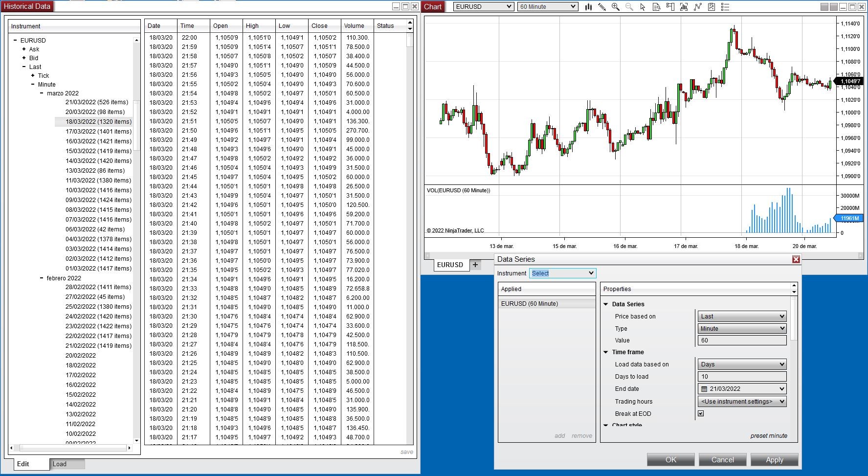868x476 pixels.
Task: Click the candlestick bars icon in chart toolbar
Action: click(588, 7)
